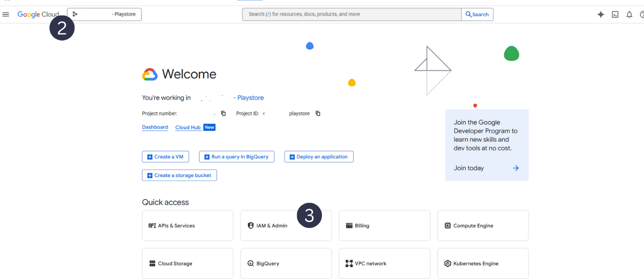Open the Kubernetes Engine quick access card

pyautogui.click(x=483, y=263)
